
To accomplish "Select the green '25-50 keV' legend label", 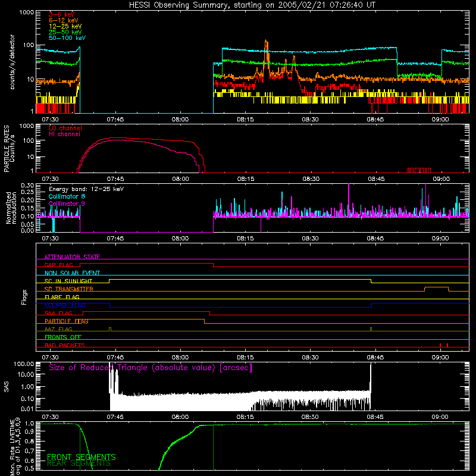I will (x=65, y=32).
